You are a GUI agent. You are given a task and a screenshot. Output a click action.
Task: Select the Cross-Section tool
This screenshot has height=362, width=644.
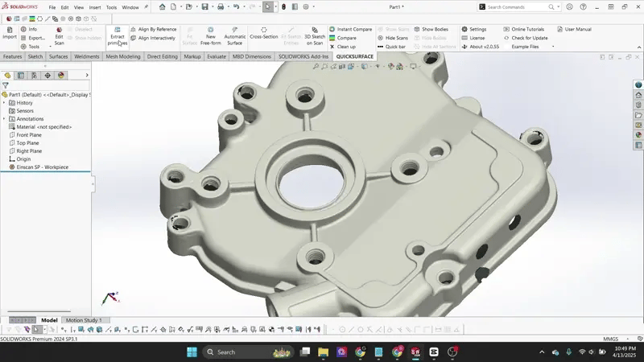coord(263,36)
